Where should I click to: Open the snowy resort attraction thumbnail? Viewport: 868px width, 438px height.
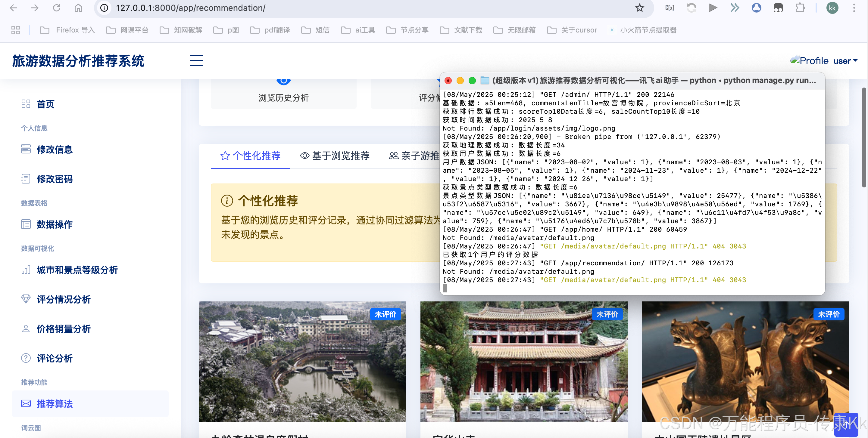302,361
